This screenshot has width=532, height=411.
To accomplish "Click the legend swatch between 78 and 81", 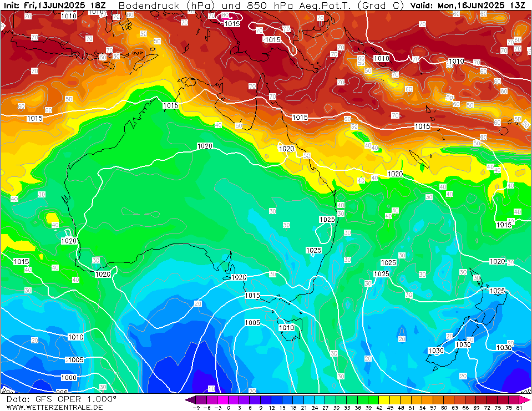I will point(513,399).
